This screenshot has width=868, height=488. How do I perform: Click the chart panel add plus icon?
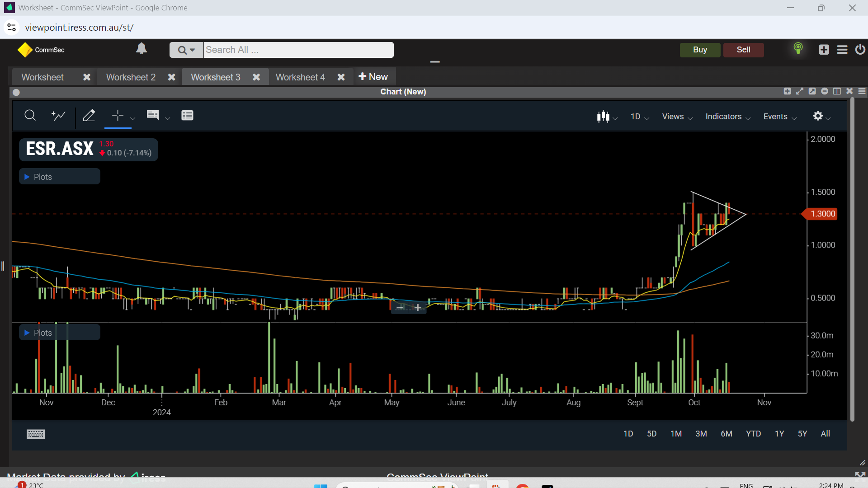[787, 91]
